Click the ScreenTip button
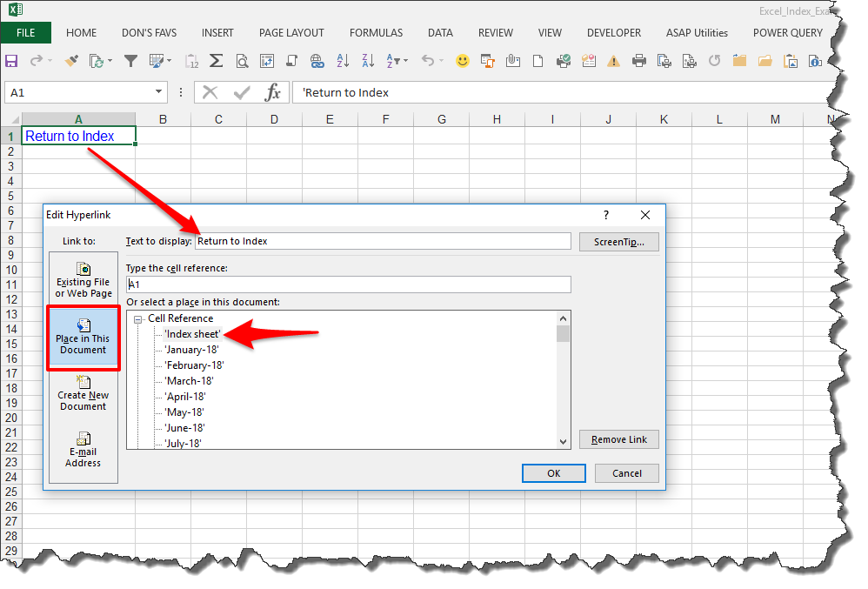Image resolution: width=868 pixels, height=589 pixels. point(618,241)
